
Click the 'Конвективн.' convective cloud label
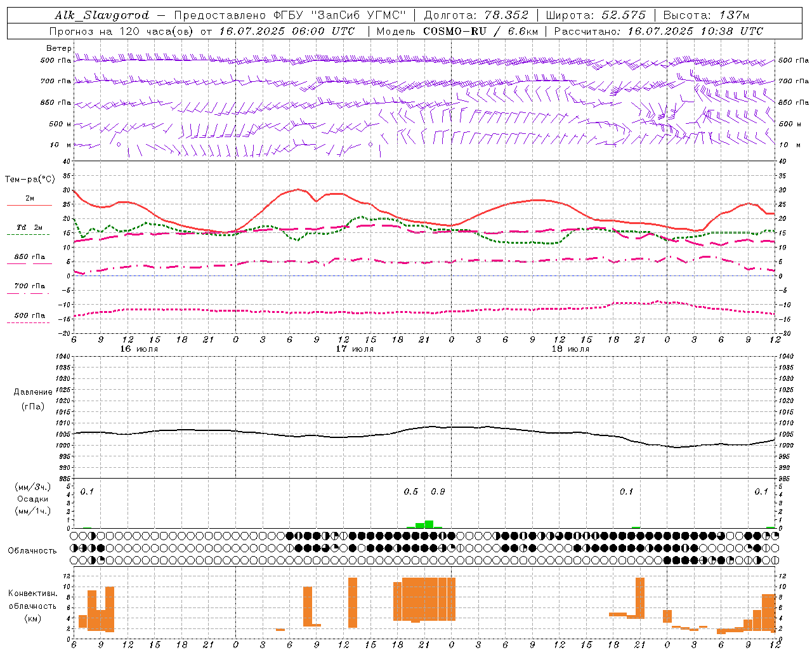tap(32, 594)
